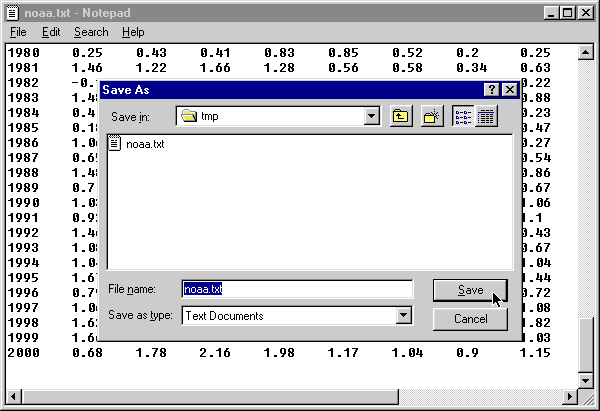
Task: Switch file list to Details view
Action: point(486,116)
